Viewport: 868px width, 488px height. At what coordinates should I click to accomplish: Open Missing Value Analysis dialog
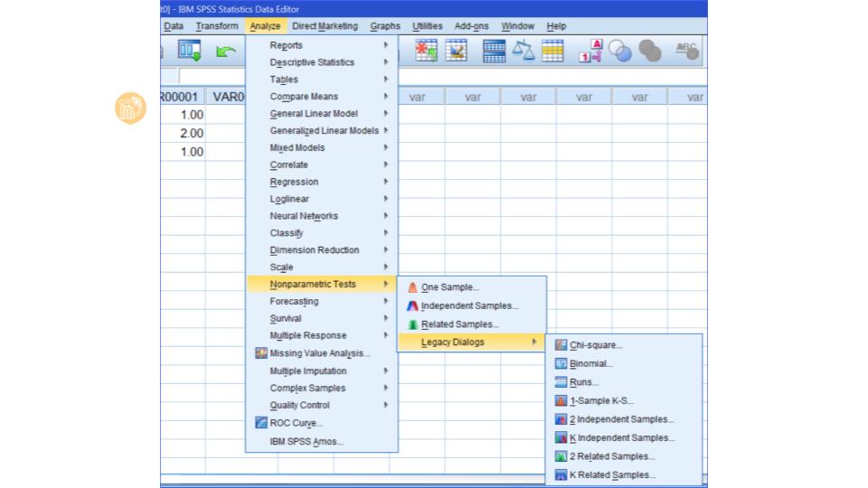[x=322, y=353]
